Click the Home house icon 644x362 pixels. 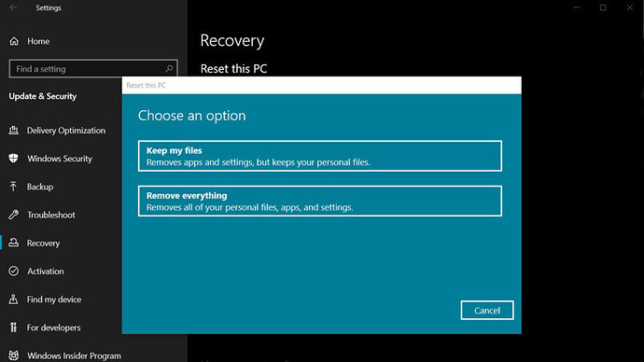point(14,41)
